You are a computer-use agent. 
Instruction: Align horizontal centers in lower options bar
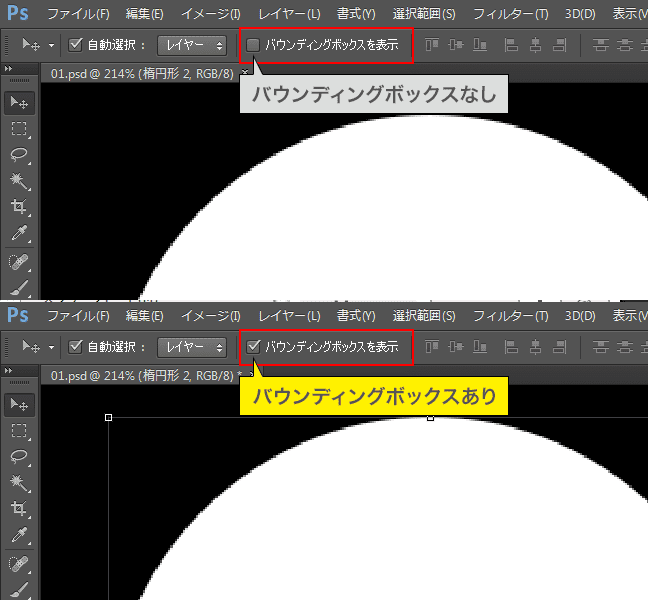pyautogui.click(x=536, y=347)
